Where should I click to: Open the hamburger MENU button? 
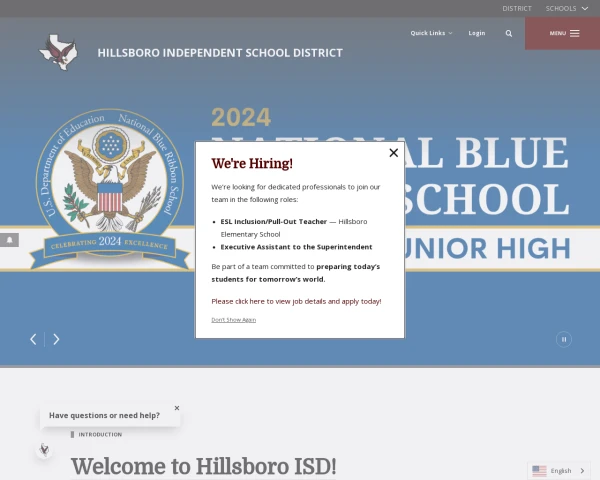coord(562,33)
